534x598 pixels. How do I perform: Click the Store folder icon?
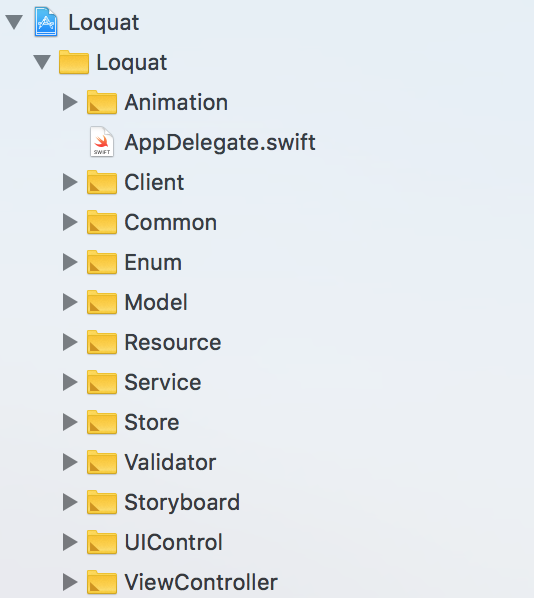(102, 422)
